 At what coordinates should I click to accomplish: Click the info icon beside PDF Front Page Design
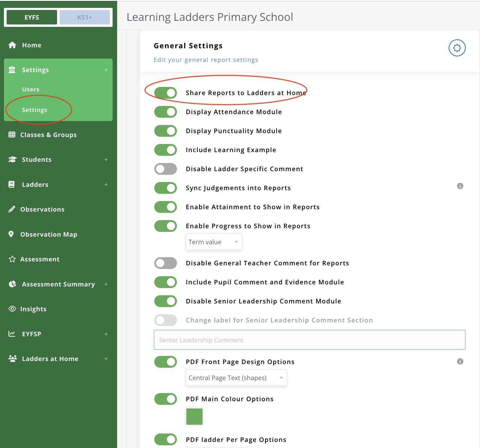pyautogui.click(x=460, y=361)
